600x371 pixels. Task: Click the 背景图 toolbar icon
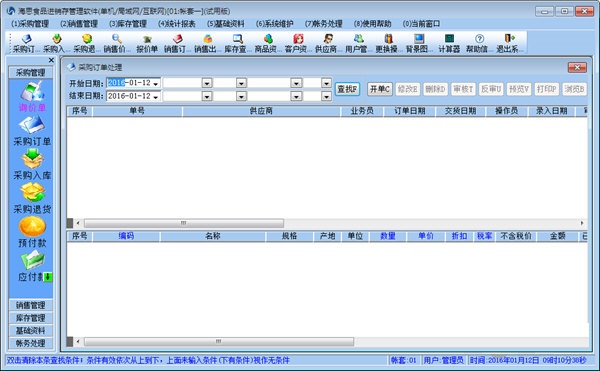tap(418, 43)
